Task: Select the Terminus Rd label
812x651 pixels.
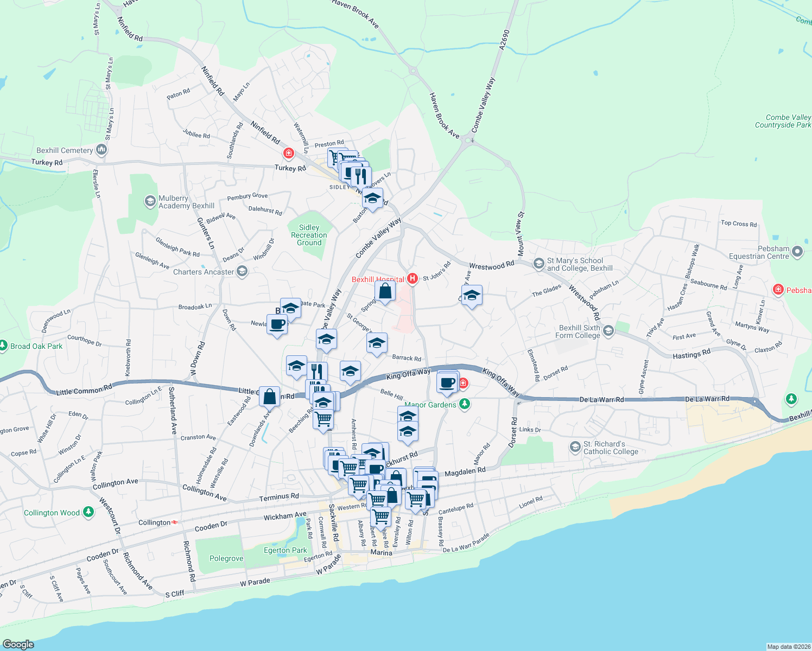Action: click(279, 496)
